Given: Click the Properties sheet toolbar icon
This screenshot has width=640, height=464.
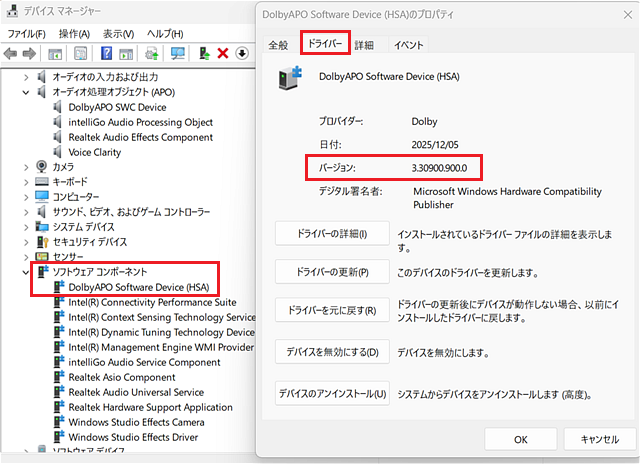Looking at the screenshot, I should [80, 53].
